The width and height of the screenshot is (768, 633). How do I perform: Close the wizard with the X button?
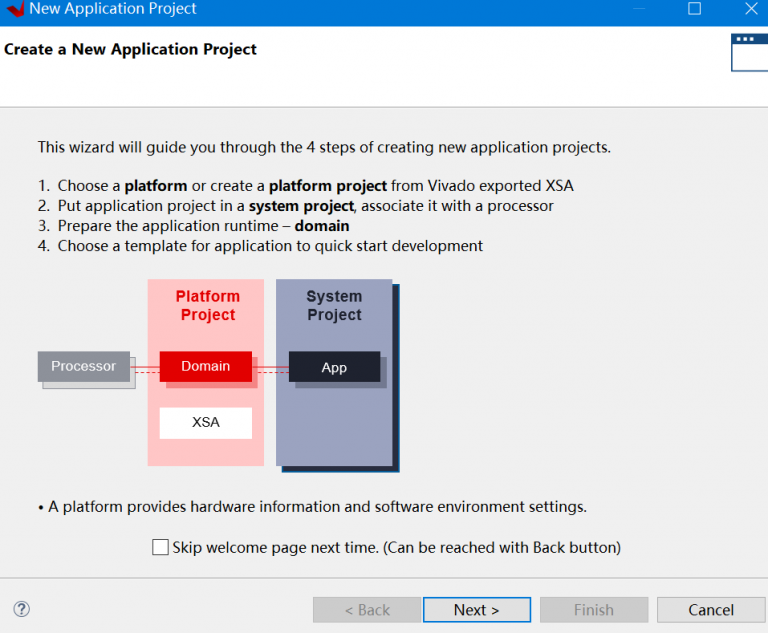pyautogui.click(x=752, y=9)
